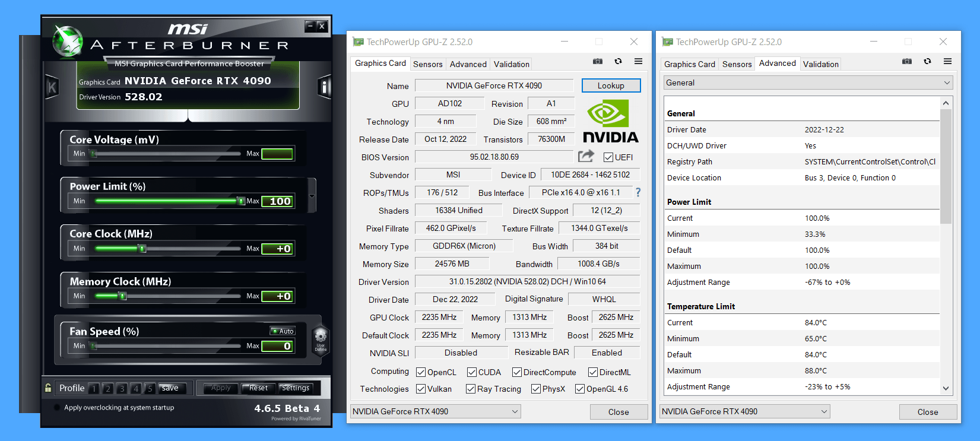Click the Fan Speed slider track
980x441 pixels.
tap(166, 346)
